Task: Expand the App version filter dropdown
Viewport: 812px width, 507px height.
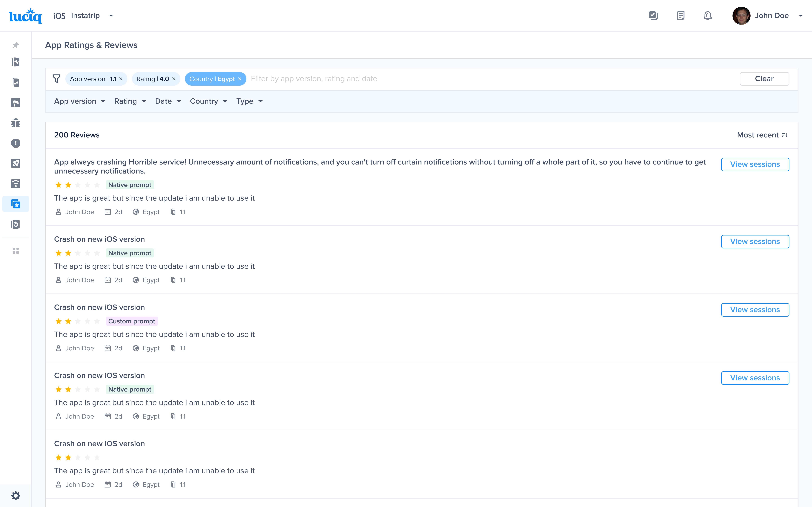Action: tap(80, 101)
